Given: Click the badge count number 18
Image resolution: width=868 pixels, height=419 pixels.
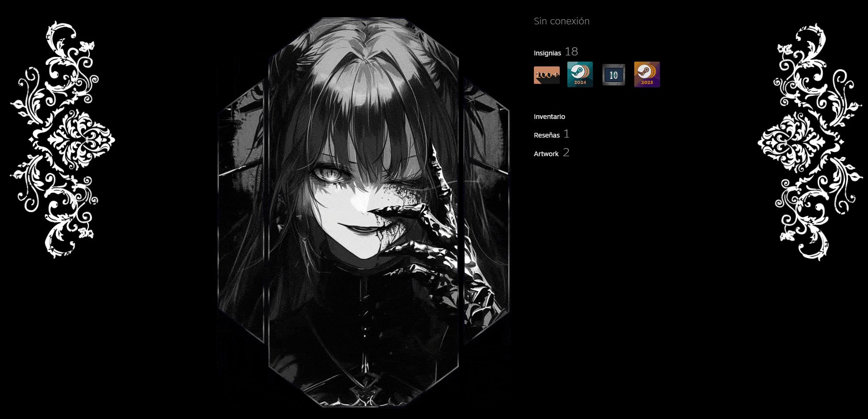Looking at the screenshot, I should pos(571,52).
